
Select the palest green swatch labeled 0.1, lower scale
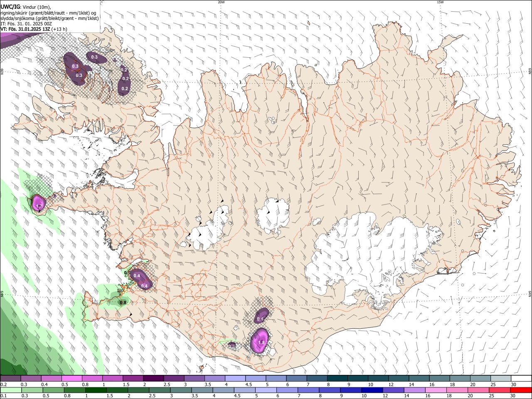click(10, 390)
